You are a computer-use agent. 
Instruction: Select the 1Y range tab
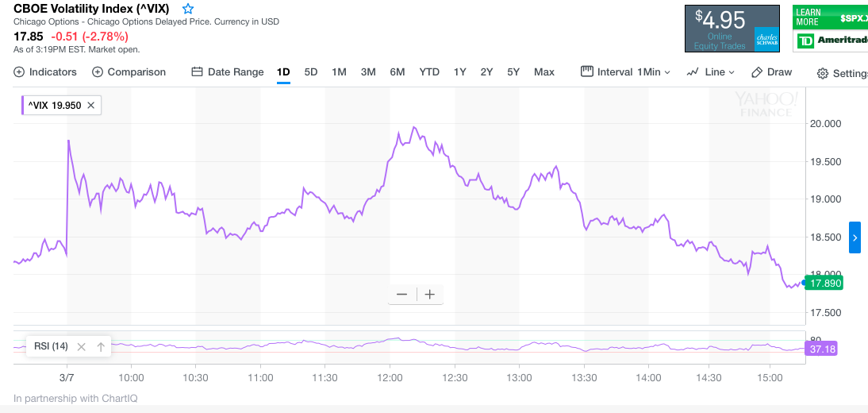[460, 72]
